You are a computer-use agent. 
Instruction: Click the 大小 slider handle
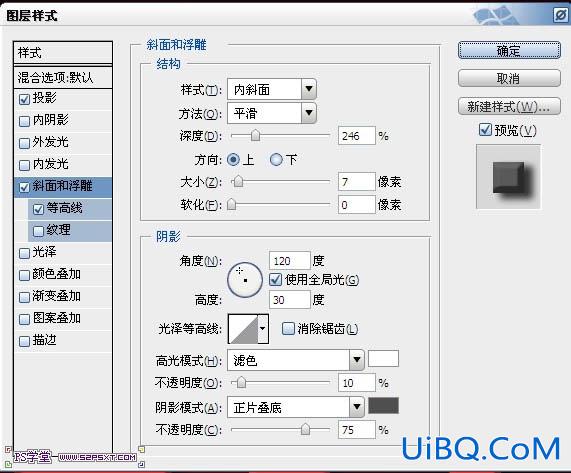point(238,181)
